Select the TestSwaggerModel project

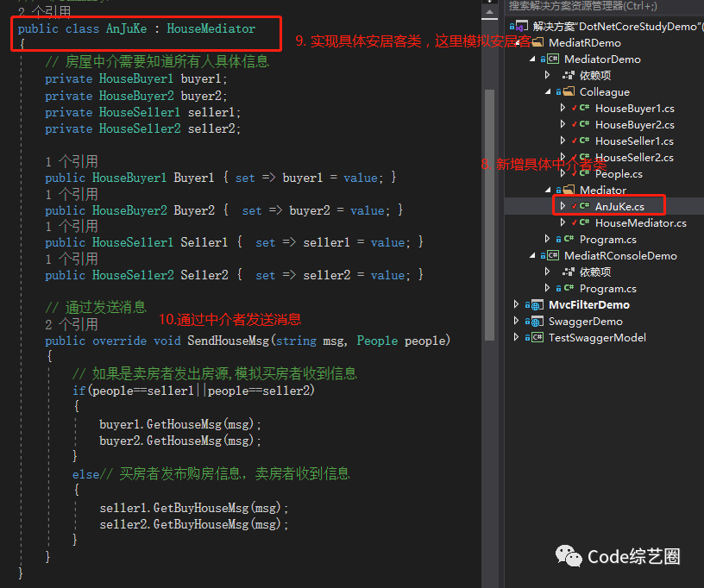(x=597, y=338)
